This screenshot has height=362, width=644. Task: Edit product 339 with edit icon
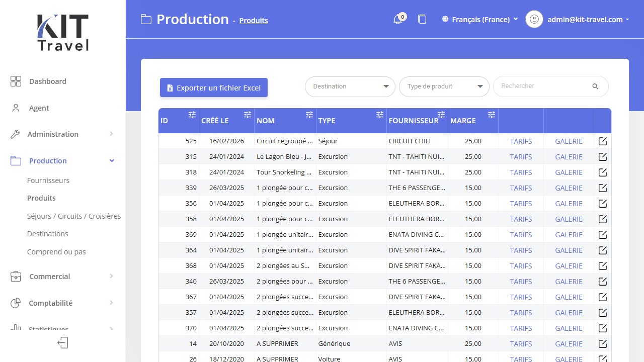point(603,188)
